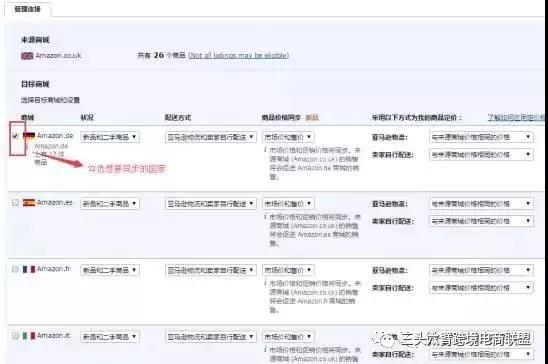
Task: Click the UK flag icon beside Amazon.co.uk
Action: tap(27, 56)
